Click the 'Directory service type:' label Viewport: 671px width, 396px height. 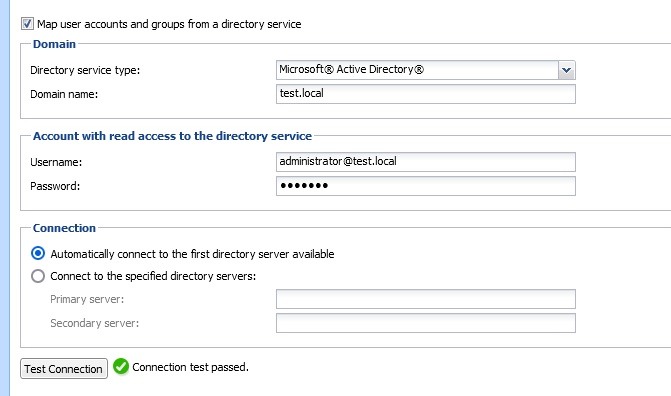tap(85, 70)
